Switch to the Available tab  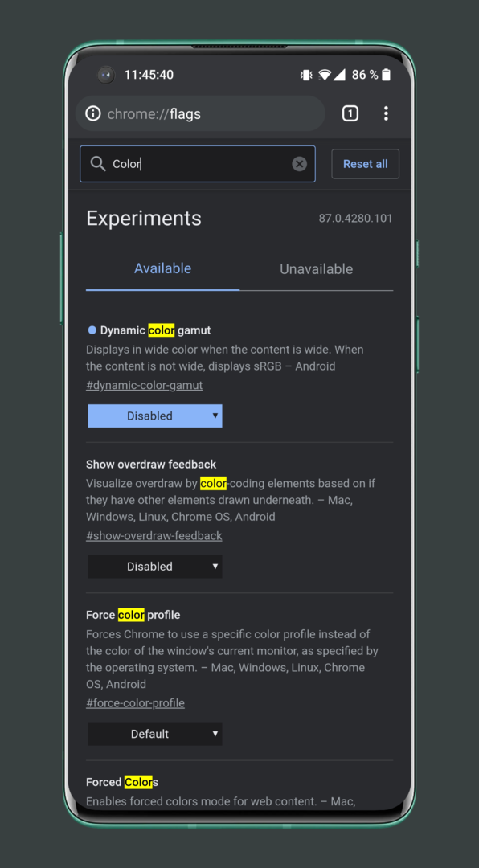(163, 268)
